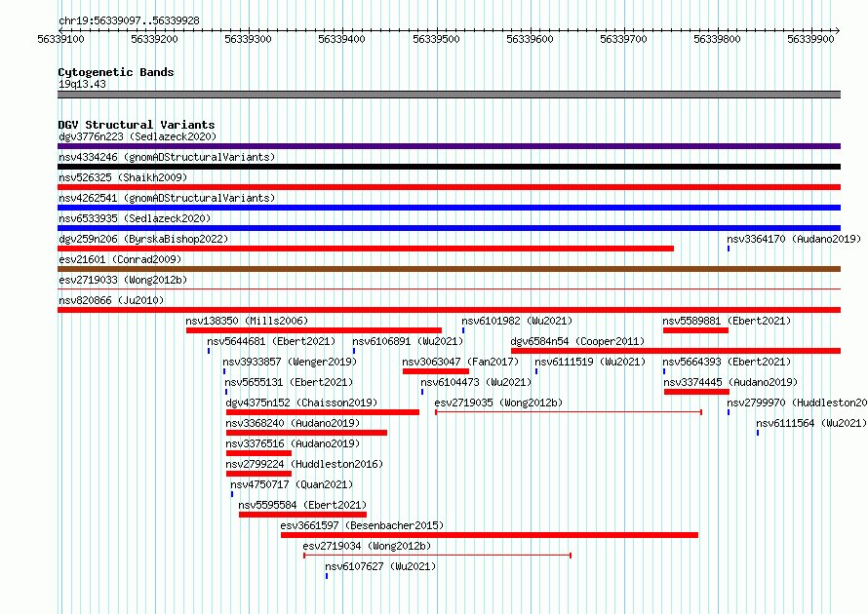This screenshot has width=868, height=614.
Task: Open nsv3368240 (Audano2019) label
Action: pos(293,423)
